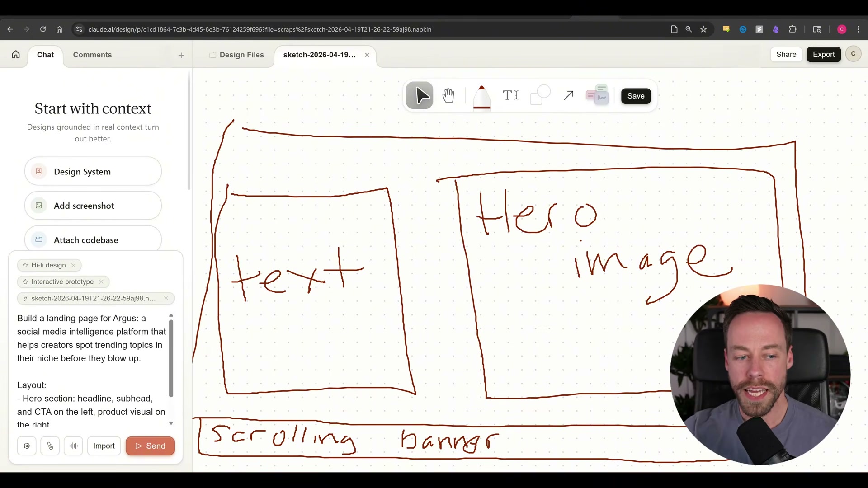Choose the arrow connector tool
This screenshot has width=868, height=488.
[x=568, y=95]
